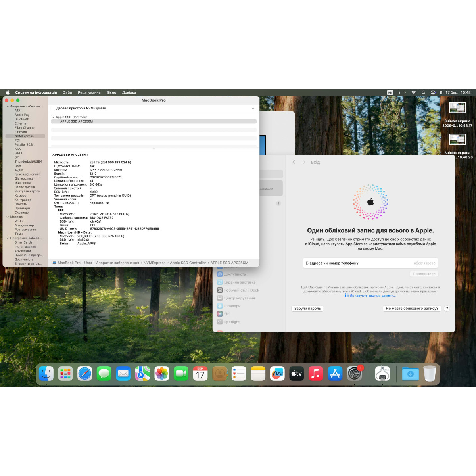
Task: Click the forward arrow in Settings pane
Action: pyautogui.click(x=304, y=162)
